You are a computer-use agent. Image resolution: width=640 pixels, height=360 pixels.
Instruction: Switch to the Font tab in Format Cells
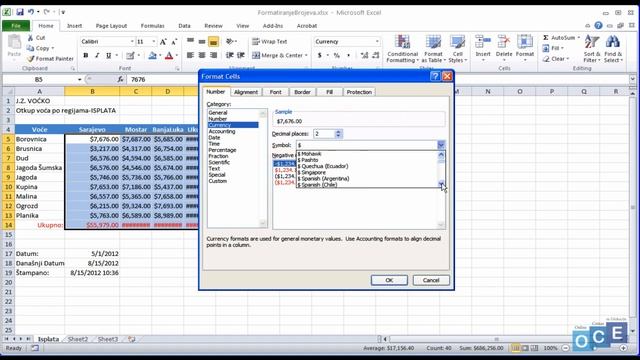click(276, 92)
